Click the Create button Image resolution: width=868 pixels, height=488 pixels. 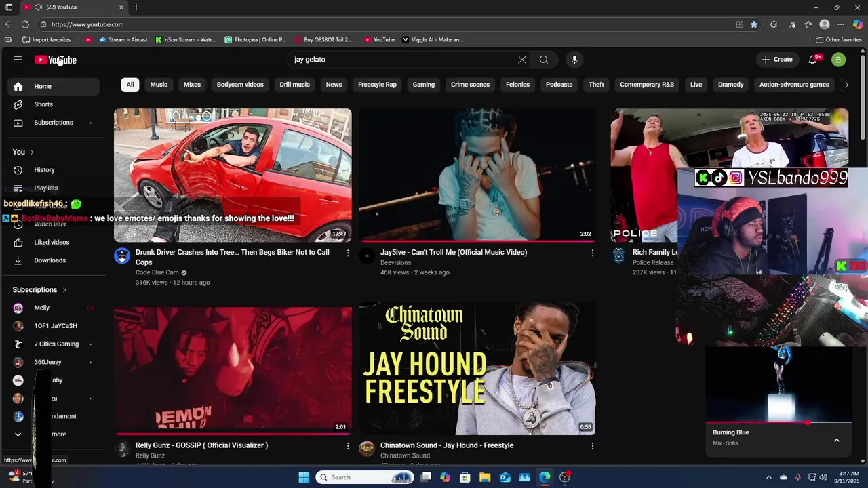coord(776,60)
